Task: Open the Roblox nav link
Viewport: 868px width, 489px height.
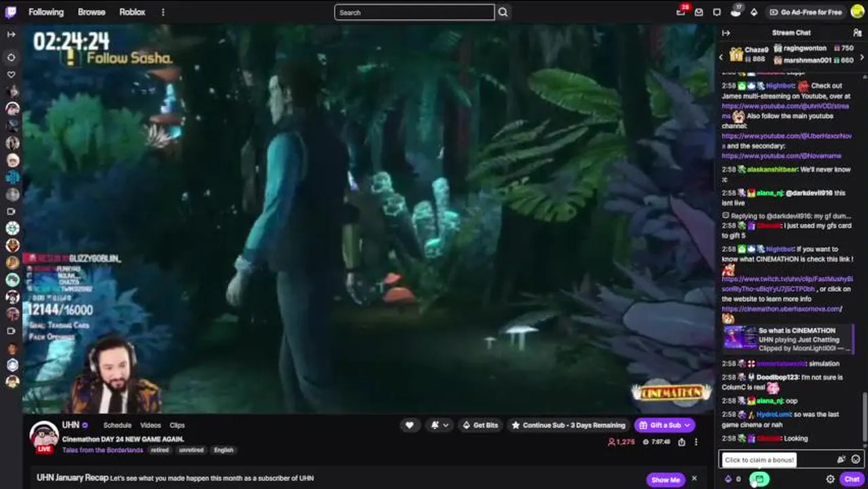Action: [132, 12]
